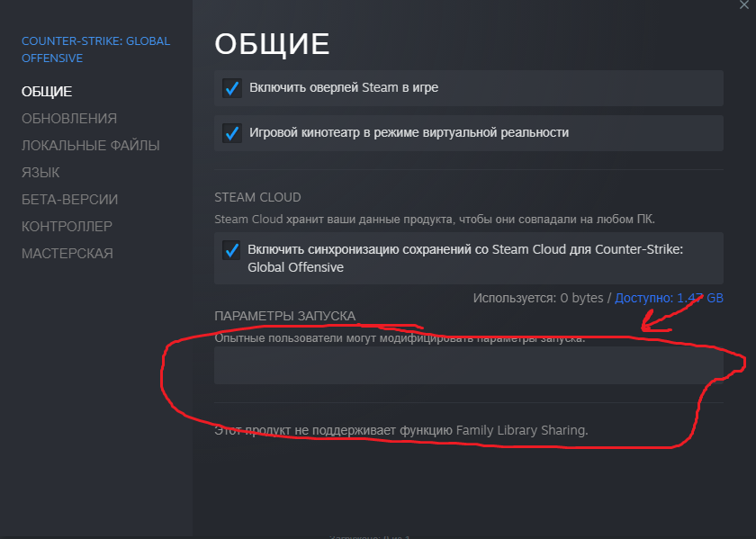Click the 'Доступно: 1.47 GB' link

pyautogui.click(x=669, y=298)
